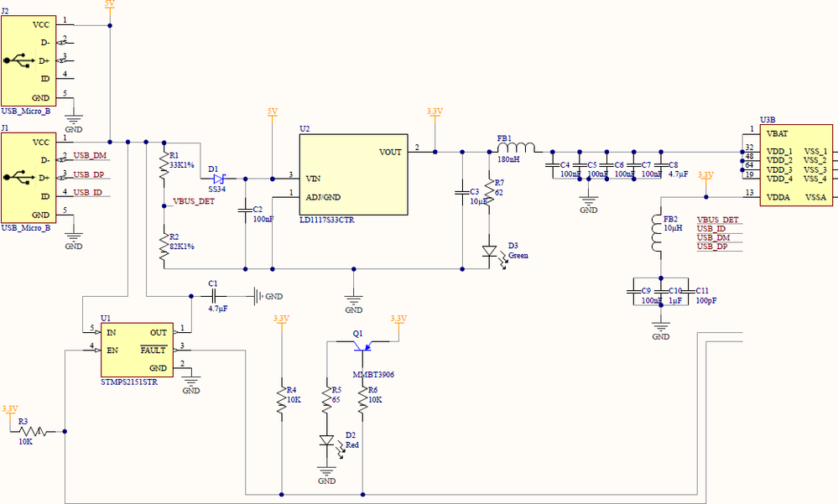Screen dimensions: 838x504
Task: Select resistor R1 symbol
Action: point(164,166)
